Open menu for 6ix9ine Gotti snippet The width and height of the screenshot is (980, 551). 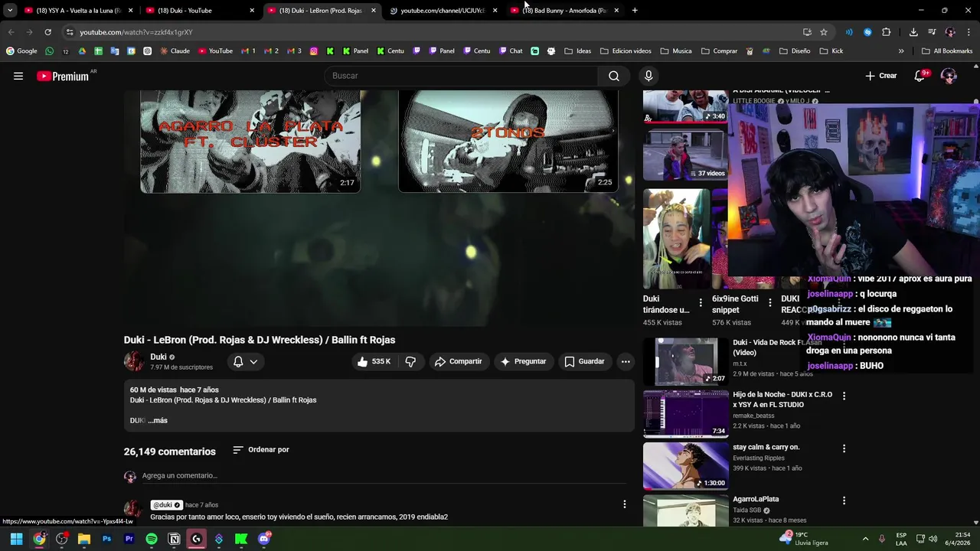click(x=770, y=303)
